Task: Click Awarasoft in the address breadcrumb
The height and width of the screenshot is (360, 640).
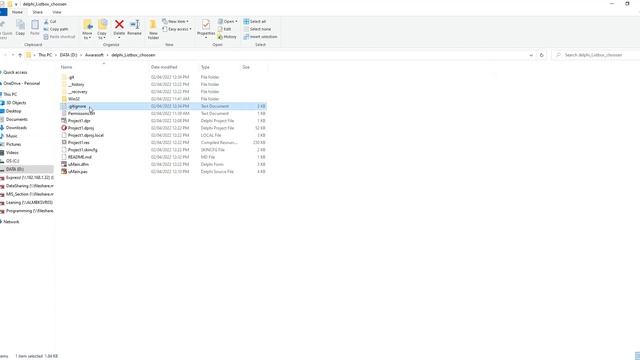Action: [94, 55]
